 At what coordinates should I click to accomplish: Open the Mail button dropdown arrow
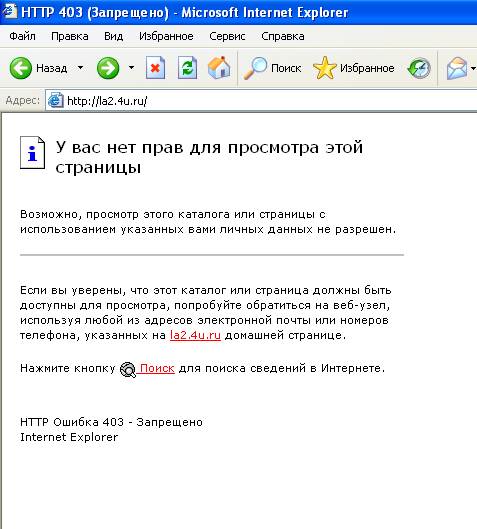[473, 68]
